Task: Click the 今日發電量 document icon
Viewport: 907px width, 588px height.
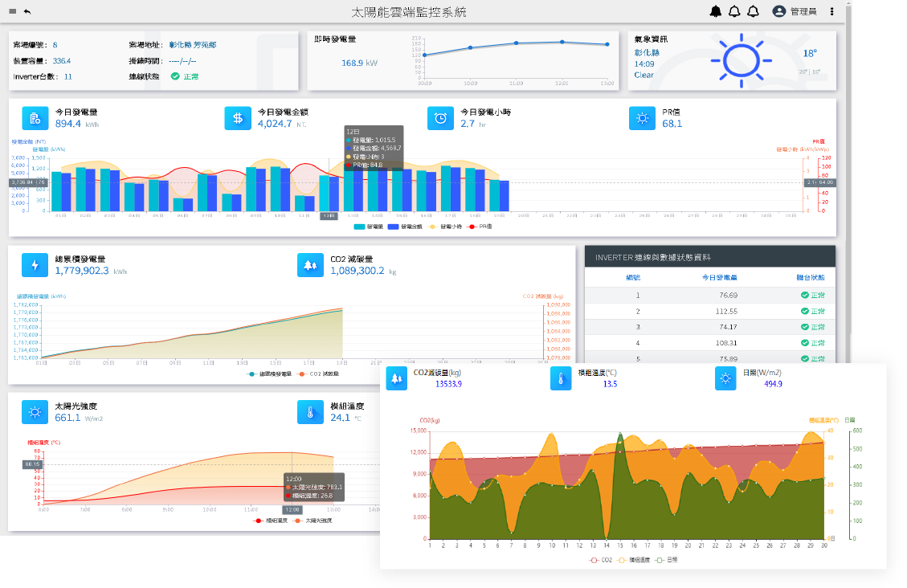Action: tap(35, 117)
